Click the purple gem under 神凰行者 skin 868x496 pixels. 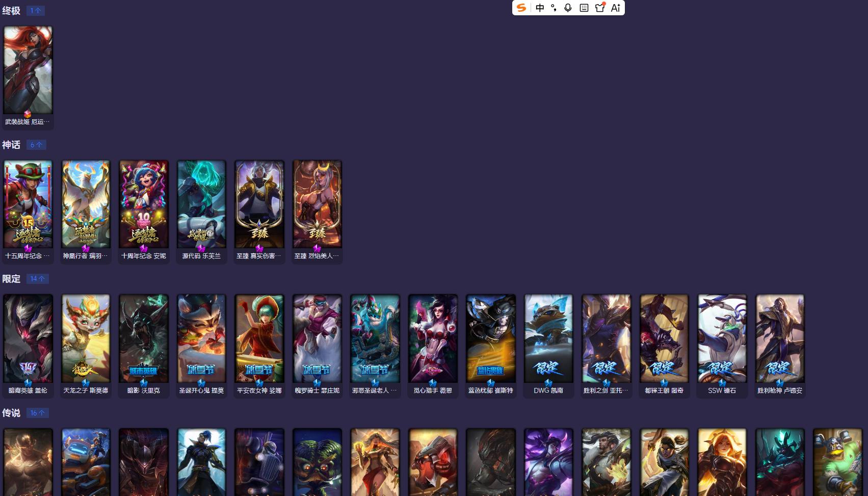tap(86, 248)
